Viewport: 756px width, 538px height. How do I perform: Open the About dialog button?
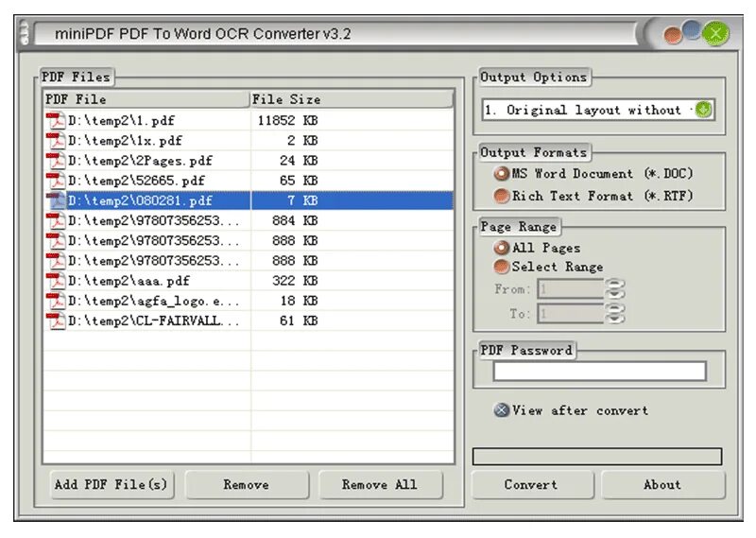coord(663,484)
